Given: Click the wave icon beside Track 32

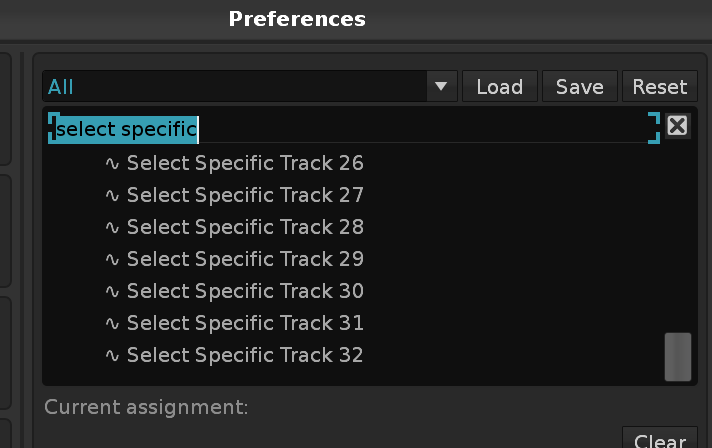Looking at the screenshot, I should (x=112, y=355).
